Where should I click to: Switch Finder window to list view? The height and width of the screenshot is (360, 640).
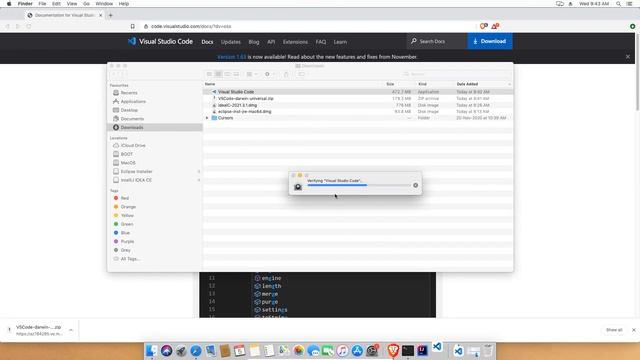pyautogui.click(x=218, y=74)
